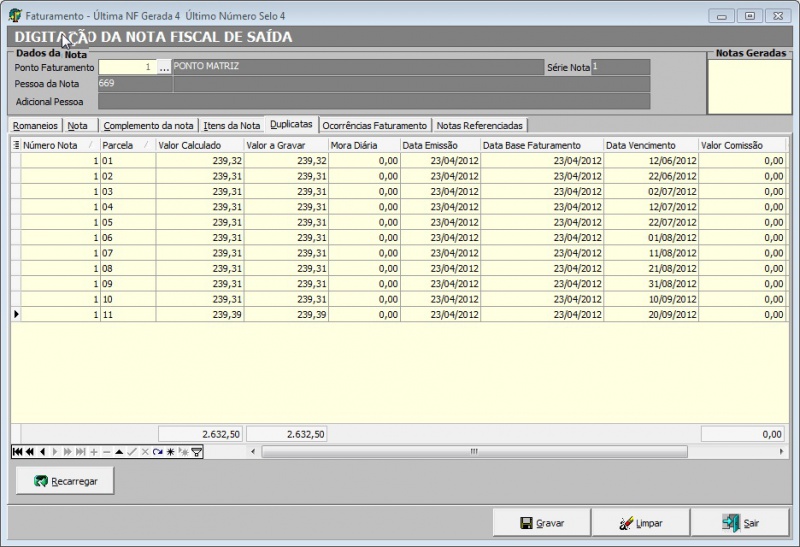Click the horizontal scrollbar right arrow
Viewport: 800px width, 547px height.
[782, 452]
